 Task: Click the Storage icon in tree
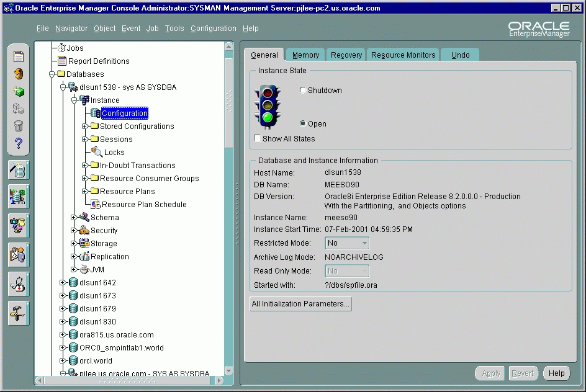[x=84, y=243]
